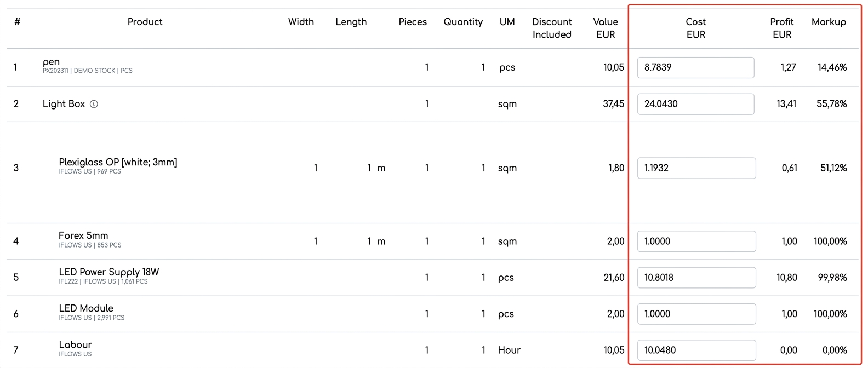Click the Markup column header

click(x=829, y=22)
